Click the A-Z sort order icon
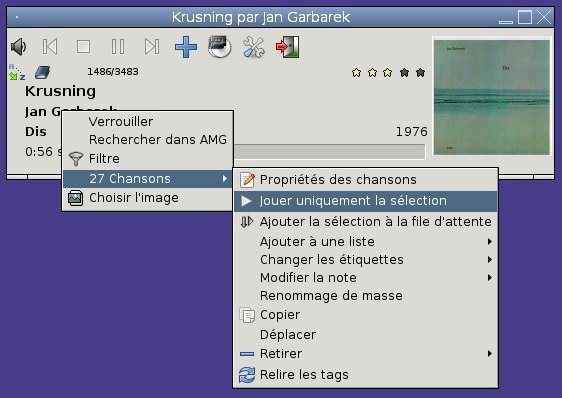Viewport: 562px width, 398px height. pos(16,72)
